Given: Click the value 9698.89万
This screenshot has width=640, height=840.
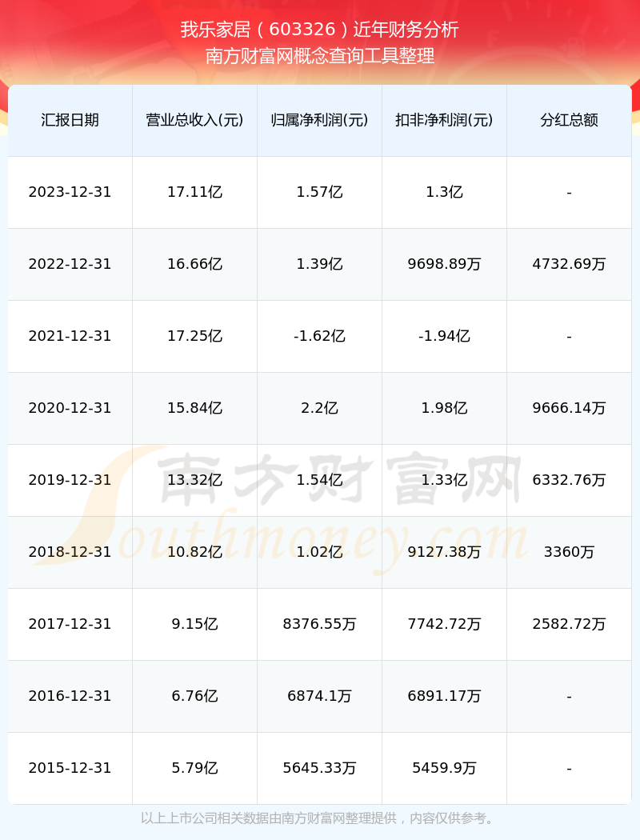Looking at the screenshot, I should (x=445, y=264).
